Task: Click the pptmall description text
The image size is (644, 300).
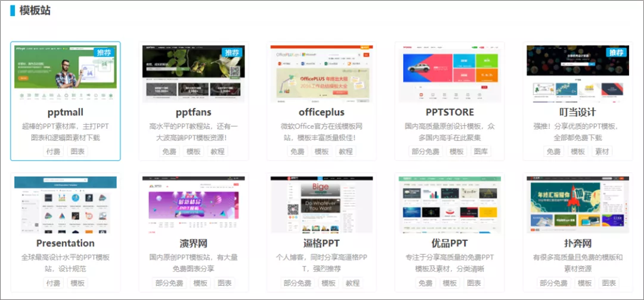Action: pos(66,132)
